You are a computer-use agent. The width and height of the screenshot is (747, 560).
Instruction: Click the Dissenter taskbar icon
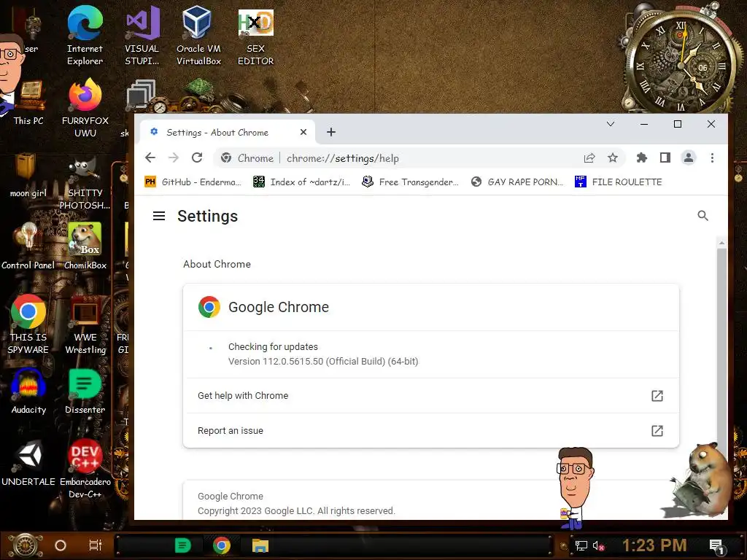[182, 545]
